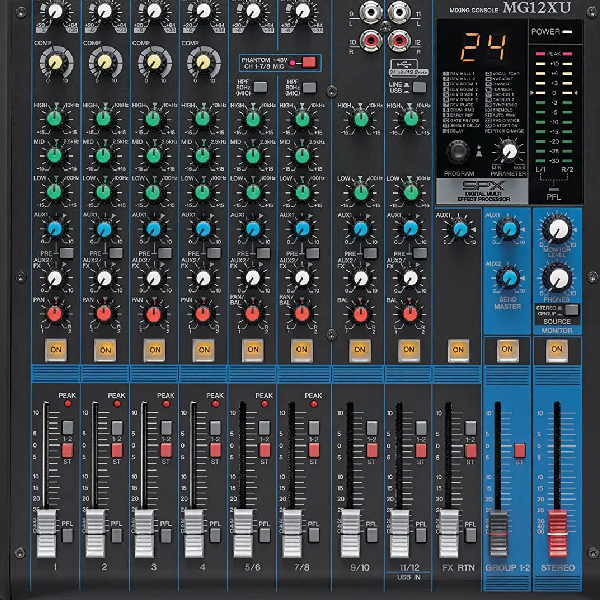
Task: Toggle channel 11/12 ON button
Action: click(x=409, y=350)
